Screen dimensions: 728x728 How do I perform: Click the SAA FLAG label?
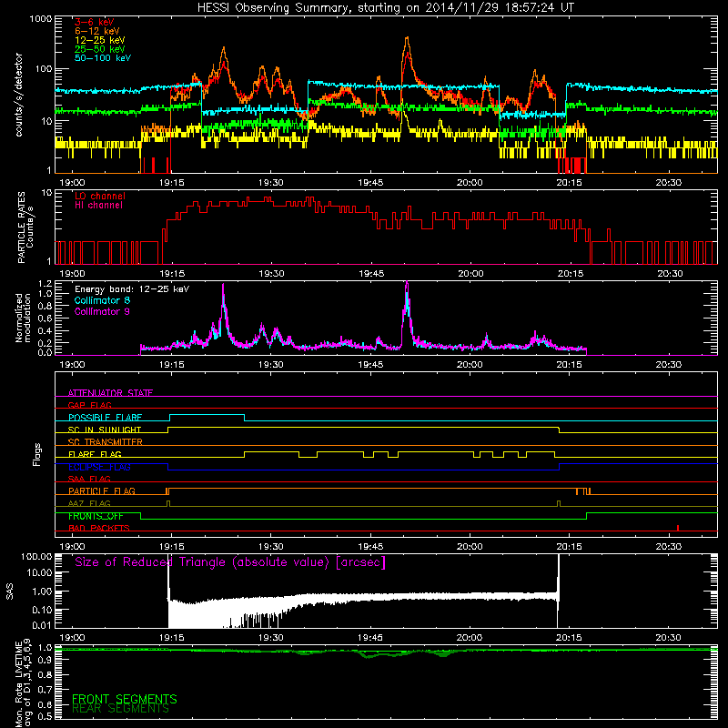point(89,479)
